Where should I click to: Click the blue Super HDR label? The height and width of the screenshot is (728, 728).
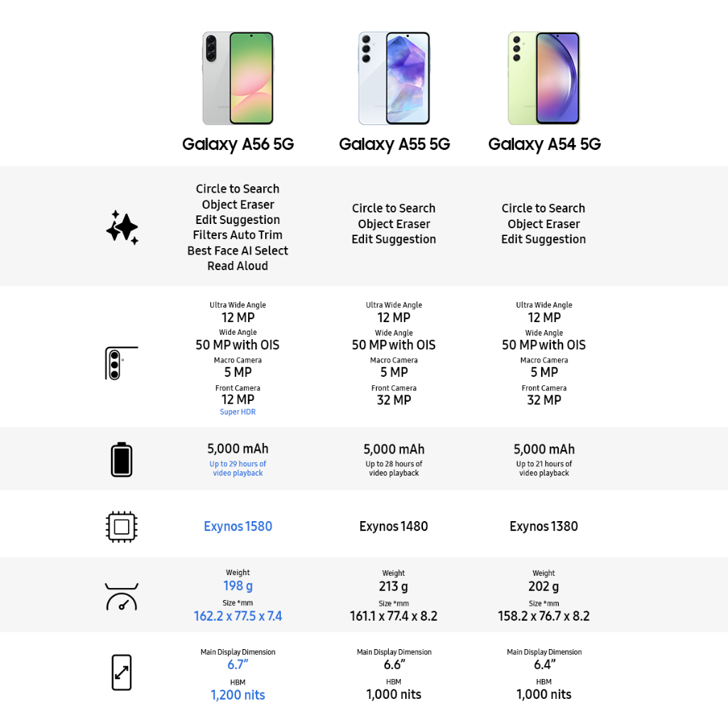click(237, 412)
